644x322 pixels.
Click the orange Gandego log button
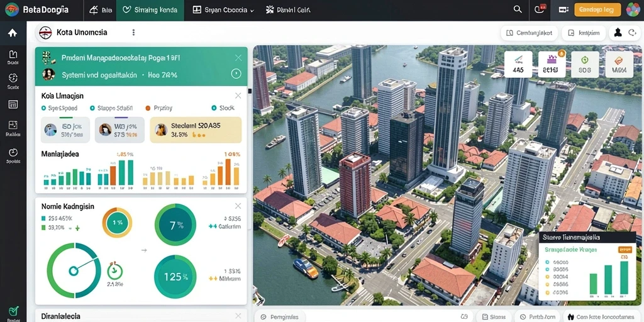tap(597, 10)
